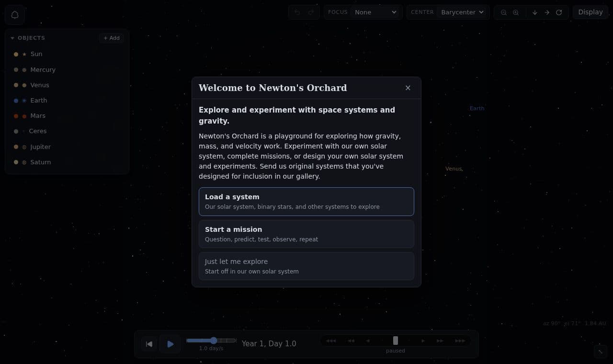Select Just let me explore

(x=306, y=266)
